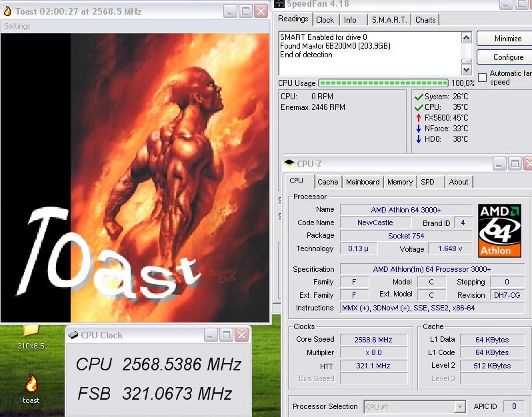Switch to CPU-Z Cache tab
The height and width of the screenshot is (417, 532).
click(328, 182)
